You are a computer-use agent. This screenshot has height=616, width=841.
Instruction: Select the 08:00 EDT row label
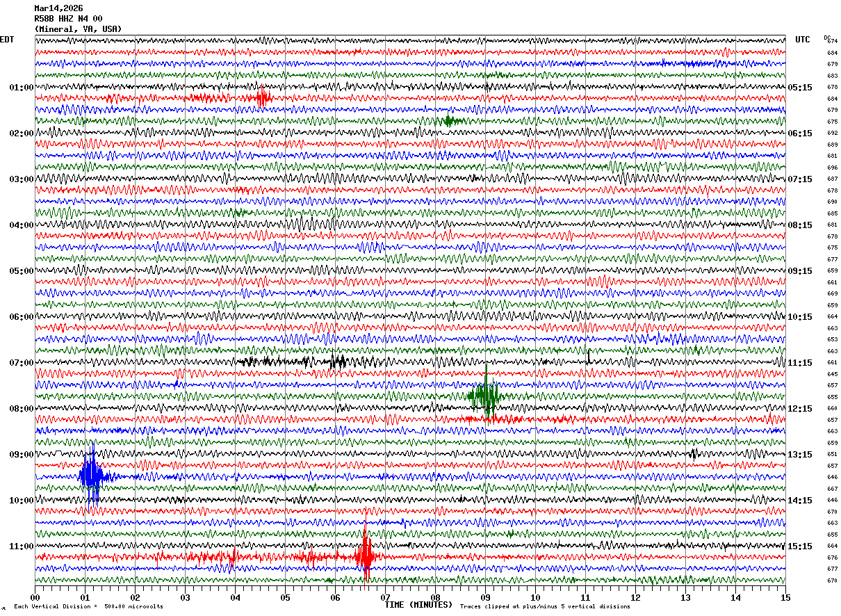coord(21,409)
